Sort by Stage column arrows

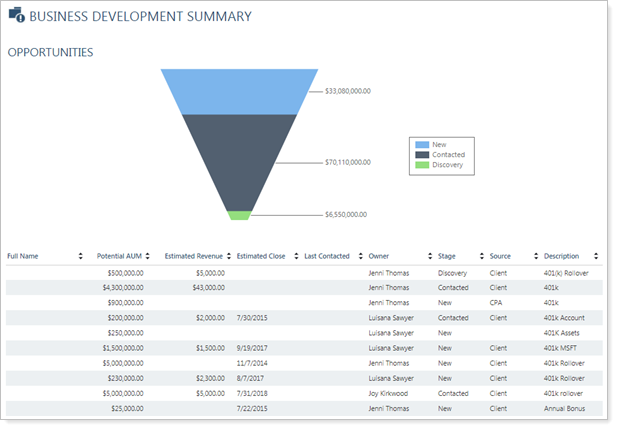tap(480, 257)
